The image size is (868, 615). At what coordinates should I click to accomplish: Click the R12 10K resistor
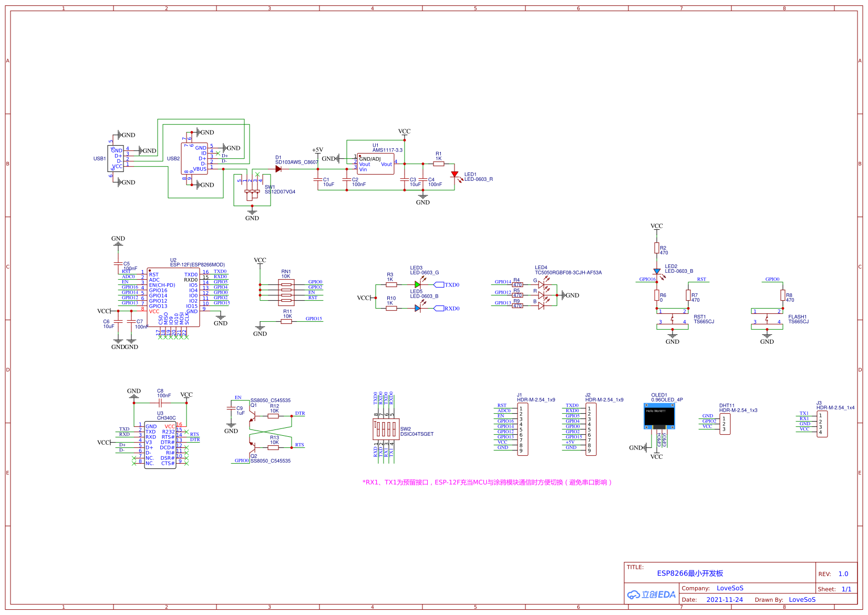pos(273,416)
